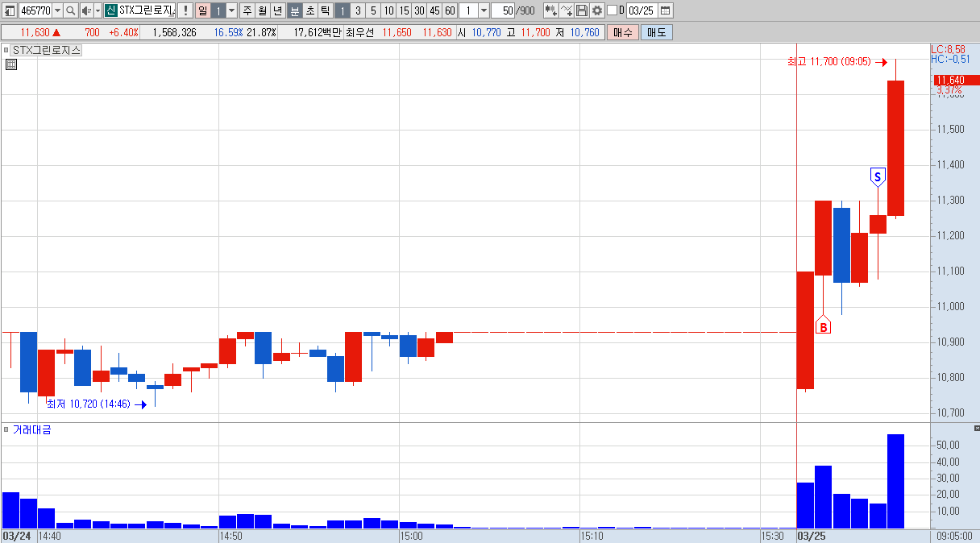Screen dimensions: 980x543
Task: Switch to the 30 minute interval
Action: [x=419, y=10]
